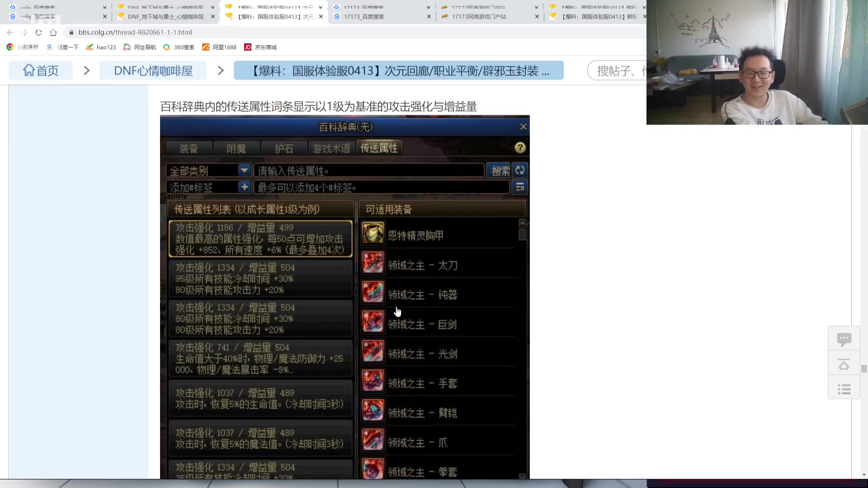
Task: Open the hao123 bookmark
Action: pos(101,47)
